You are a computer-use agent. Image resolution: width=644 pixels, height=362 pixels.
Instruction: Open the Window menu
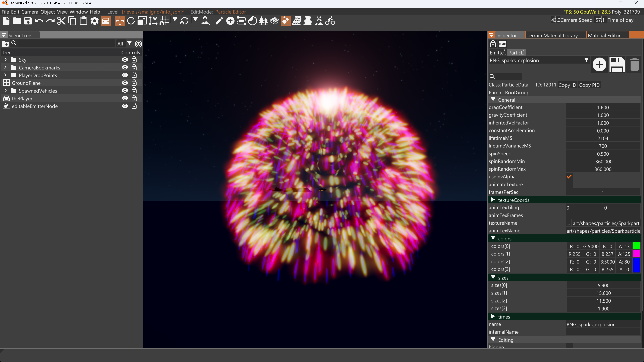(x=78, y=12)
